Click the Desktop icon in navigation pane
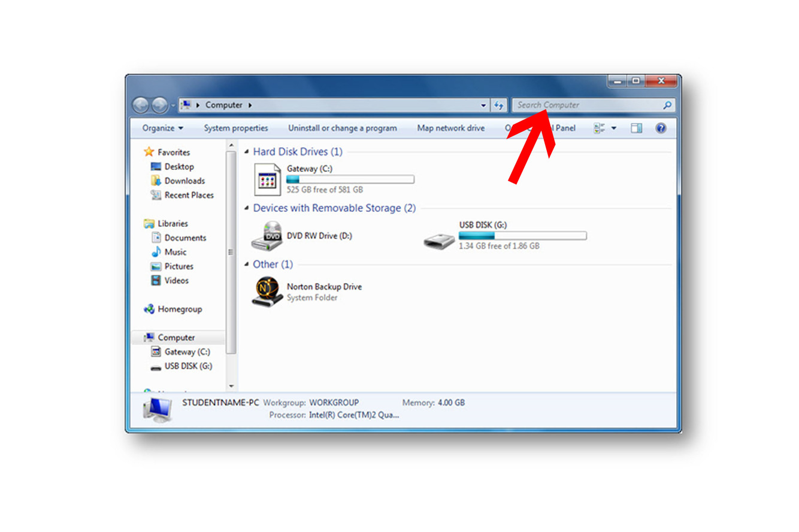The height and width of the screenshot is (532, 799). [156, 166]
